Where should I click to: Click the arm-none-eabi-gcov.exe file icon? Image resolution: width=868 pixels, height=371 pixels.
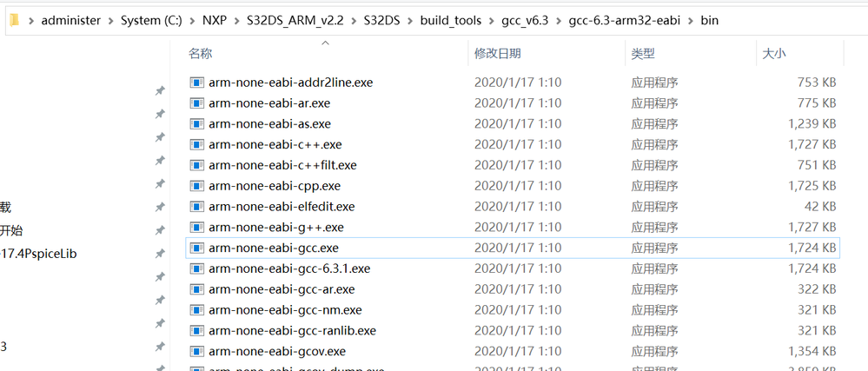pos(197,351)
